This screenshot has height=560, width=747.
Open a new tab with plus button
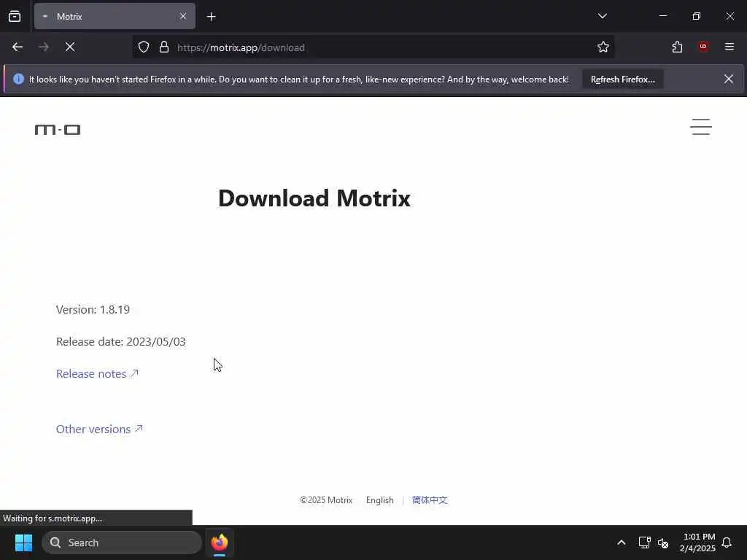(x=211, y=17)
